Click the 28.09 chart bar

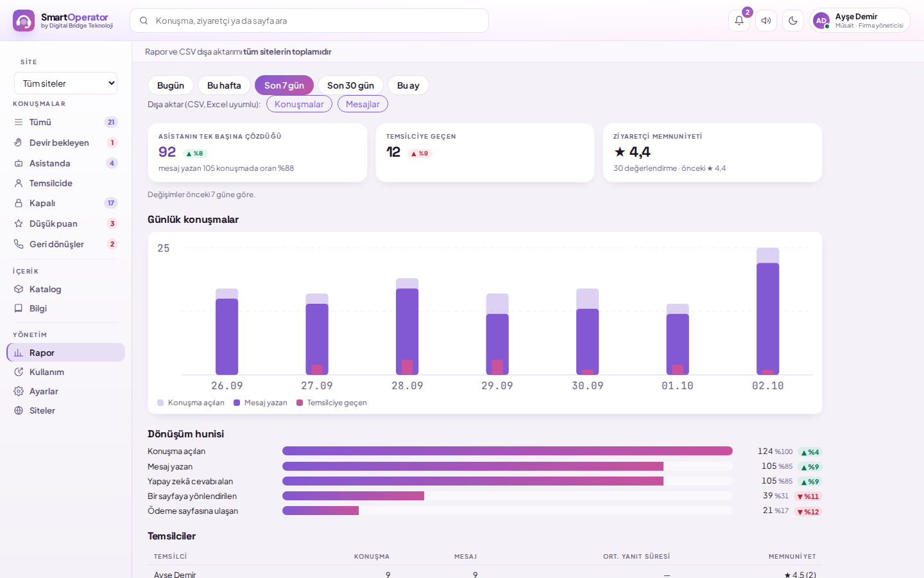tap(407, 327)
